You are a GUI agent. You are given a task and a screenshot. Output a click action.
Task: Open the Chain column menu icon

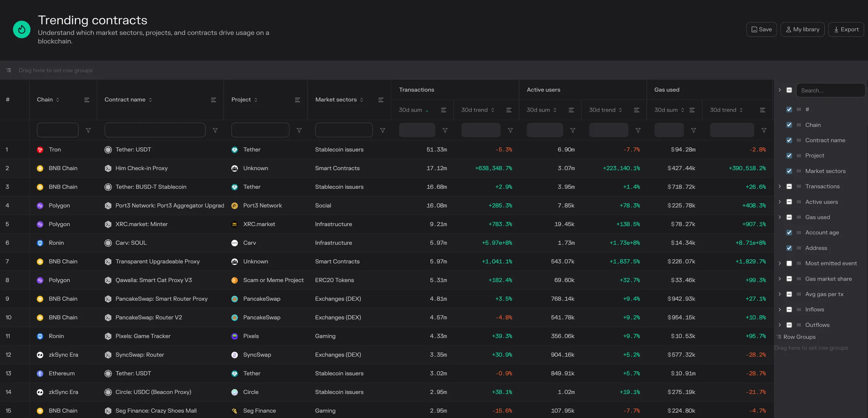click(87, 100)
